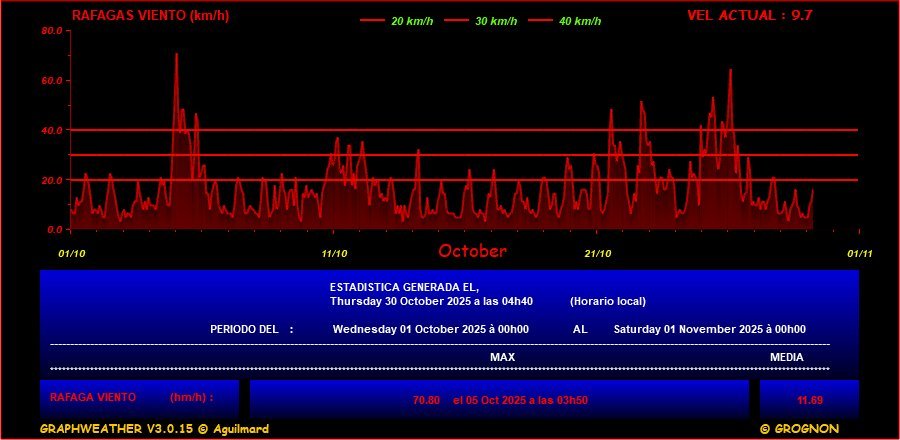The height and width of the screenshot is (440, 900).
Task: Click the 80.0 value on the y-axis
Action: 52,31
